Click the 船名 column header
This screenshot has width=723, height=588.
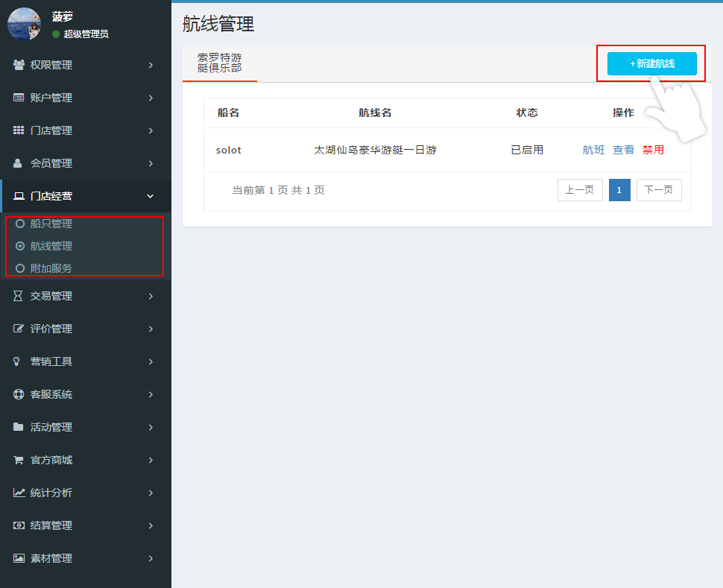coord(228,113)
